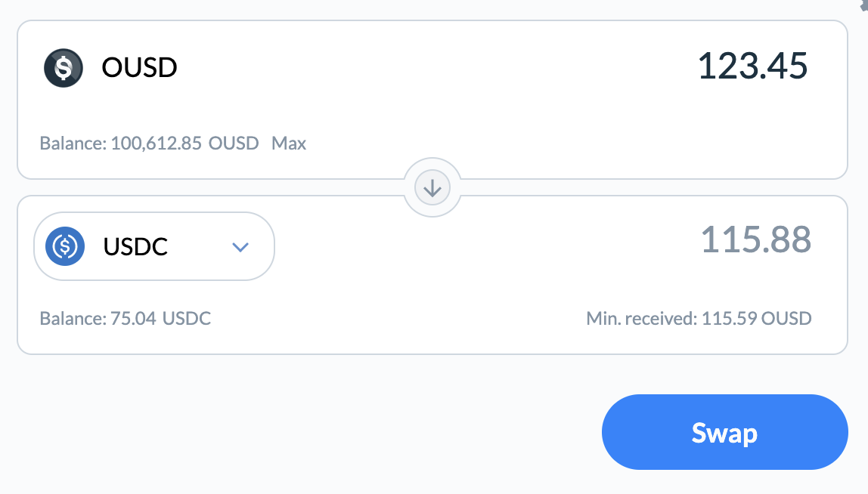Click Max to use full OUSD balance
This screenshot has height=494, width=868.
[292, 144]
